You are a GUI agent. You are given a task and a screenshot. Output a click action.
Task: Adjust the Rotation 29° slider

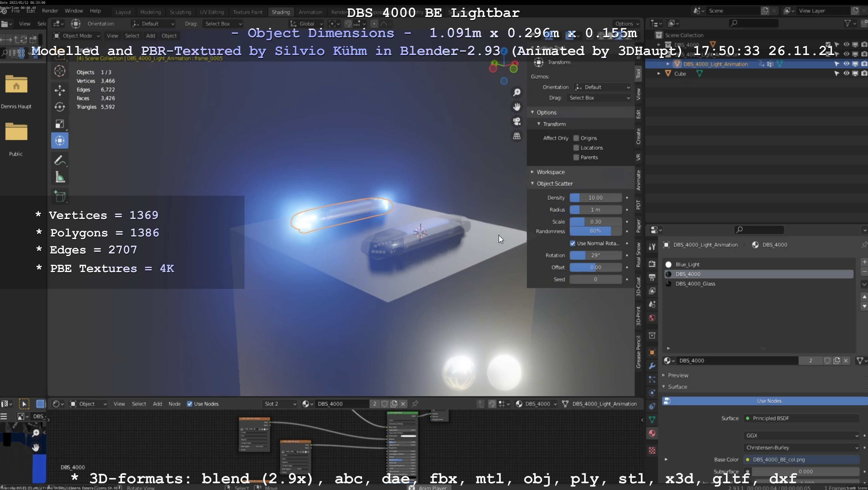(595, 255)
